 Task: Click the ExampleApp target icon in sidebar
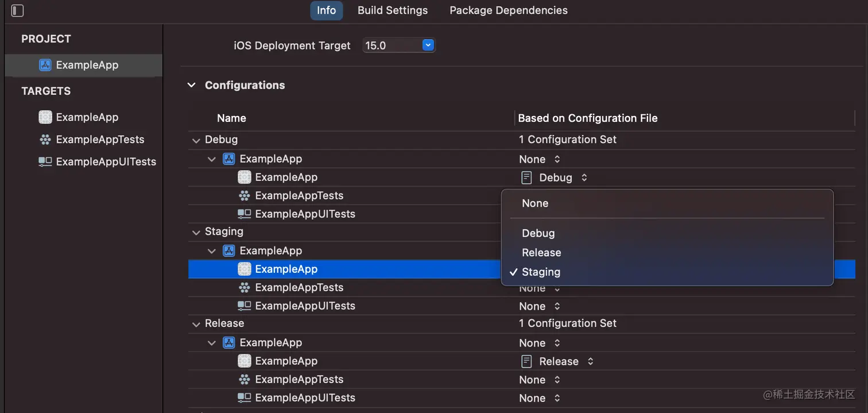[45, 117]
